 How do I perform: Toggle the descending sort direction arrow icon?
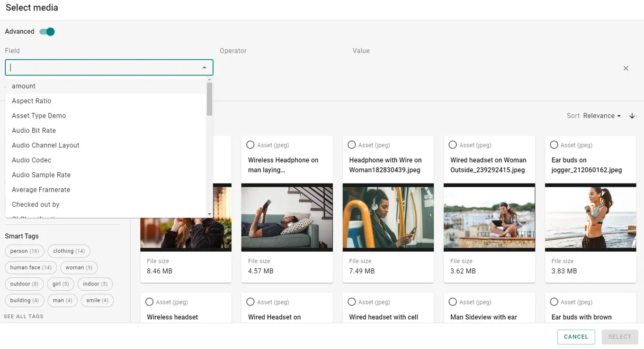632,115
